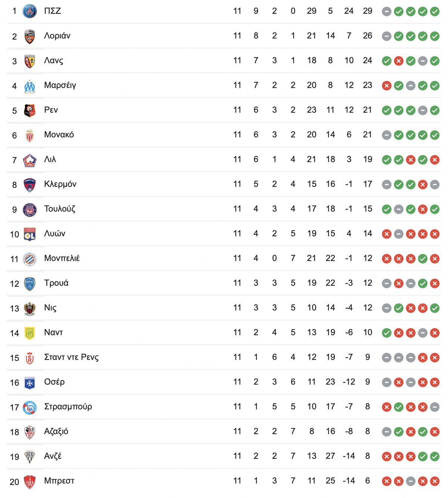448x498 pixels.
Task: Open the Σταντ ντε Ρενς team link
Action: [71, 357]
